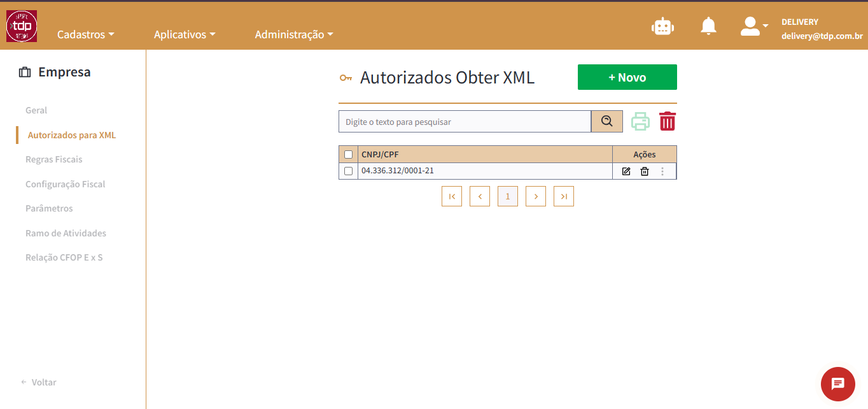The width and height of the screenshot is (868, 409).
Task: Click the CNPJ/CPF column header
Action: coord(485,154)
